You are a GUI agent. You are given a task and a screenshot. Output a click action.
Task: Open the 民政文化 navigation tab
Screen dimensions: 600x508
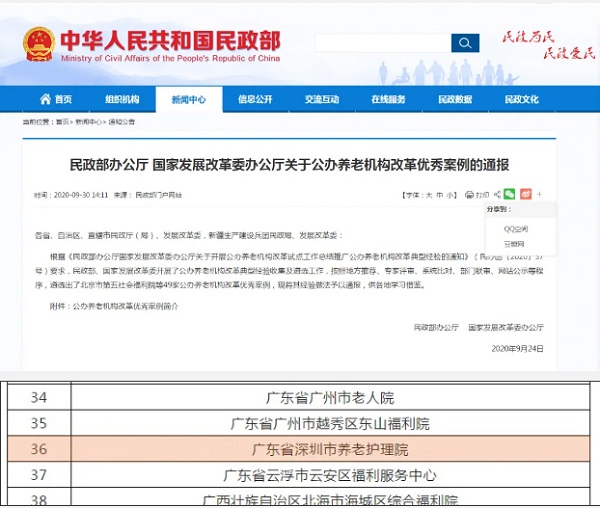522,99
